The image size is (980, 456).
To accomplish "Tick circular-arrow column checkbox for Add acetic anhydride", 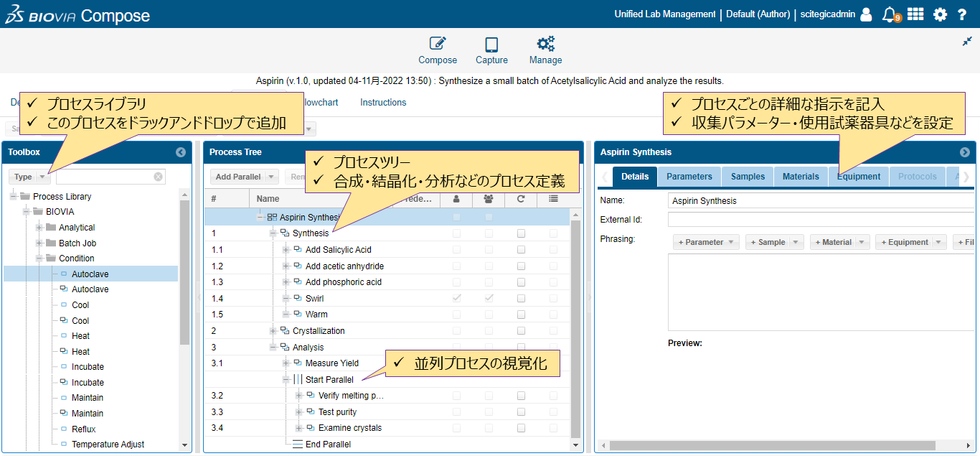I will click(x=521, y=266).
